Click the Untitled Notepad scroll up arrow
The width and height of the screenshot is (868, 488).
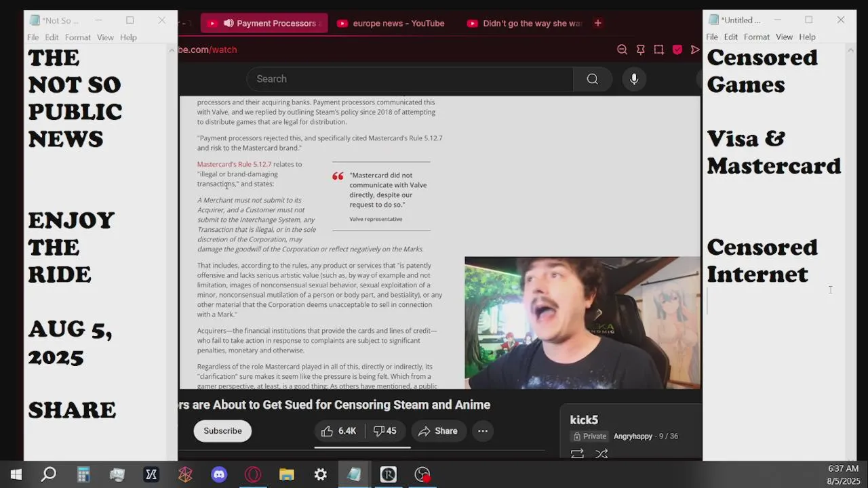[x=851, y=49]
